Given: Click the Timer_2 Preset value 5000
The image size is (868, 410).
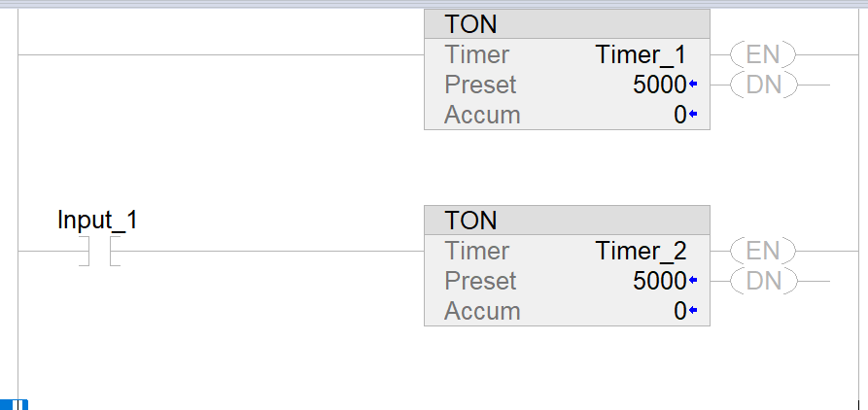Looking at the screenshot, I should [x=659, y=281].
